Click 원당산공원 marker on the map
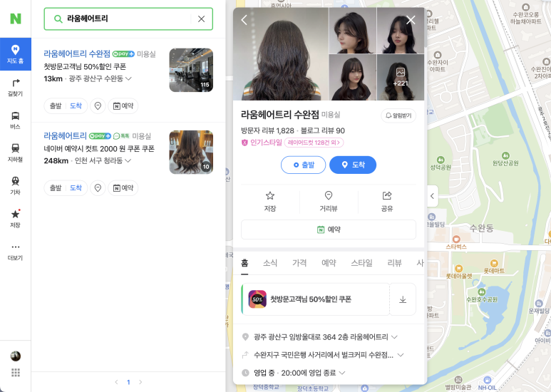Image resolution: width=551 pixels, height=392 pixels. (505, 159)
